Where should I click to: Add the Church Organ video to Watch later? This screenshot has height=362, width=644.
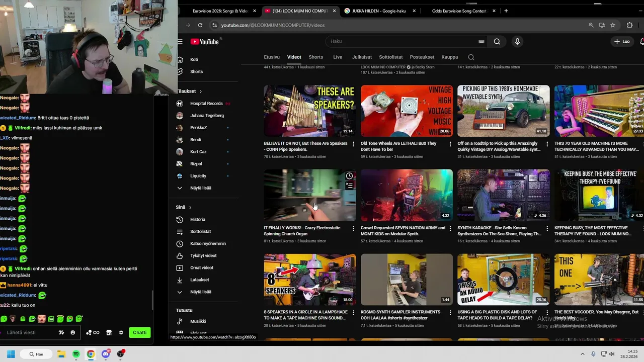point(349,176)
